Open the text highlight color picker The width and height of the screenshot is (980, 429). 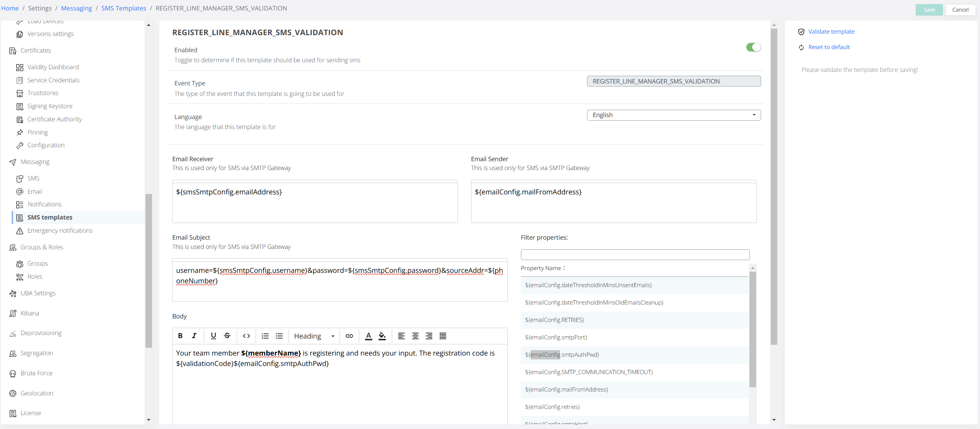click(x=382, y=336)
